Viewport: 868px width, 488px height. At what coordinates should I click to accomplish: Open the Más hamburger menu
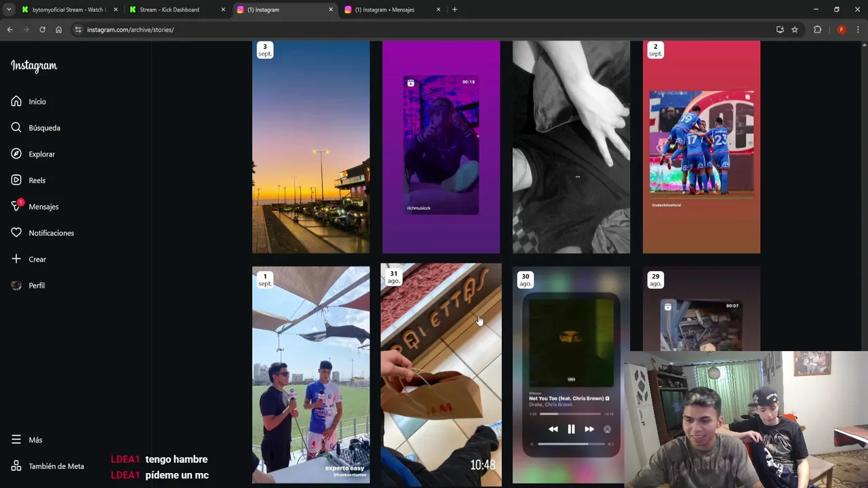[26, 440]
